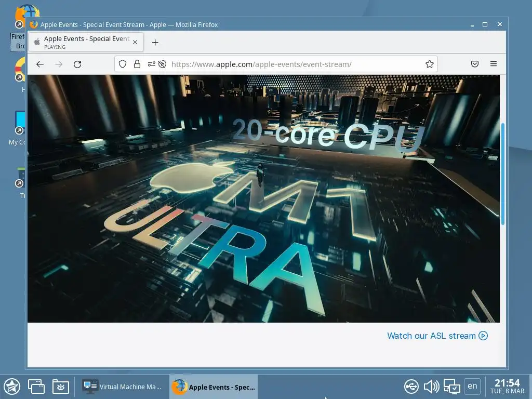Image resolution: width=532 pixels, height=399 pixels.
Task: Reload the Apple event stream page
Action: pos(77,64)
